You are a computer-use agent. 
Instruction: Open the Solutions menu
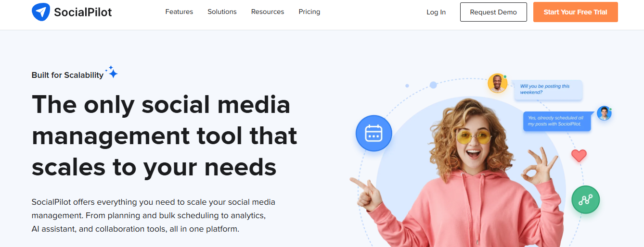point(222,12)
